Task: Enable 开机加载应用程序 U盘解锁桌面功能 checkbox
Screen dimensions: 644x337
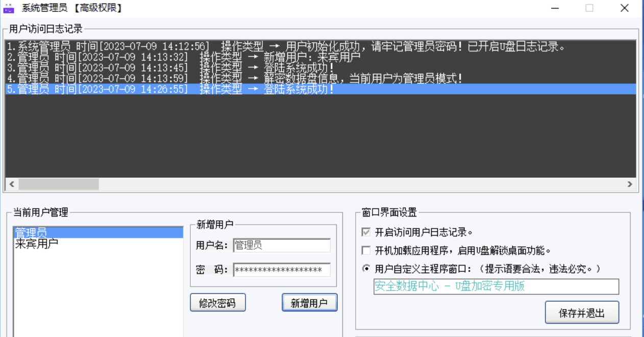Action: (365, 250)
